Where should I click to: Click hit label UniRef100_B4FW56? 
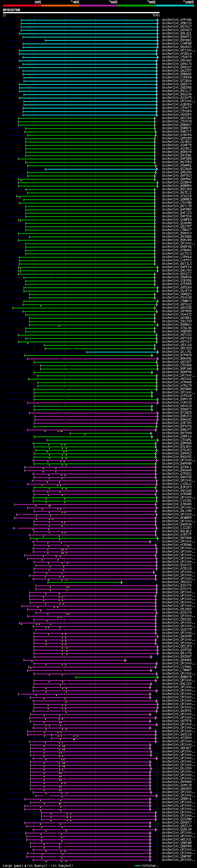(177, 159)
